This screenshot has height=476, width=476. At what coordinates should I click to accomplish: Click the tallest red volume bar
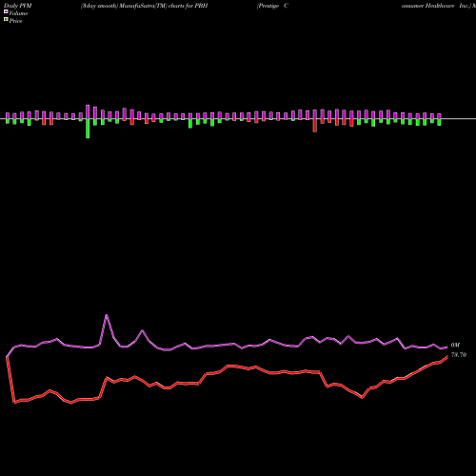(x=315, y=126)
